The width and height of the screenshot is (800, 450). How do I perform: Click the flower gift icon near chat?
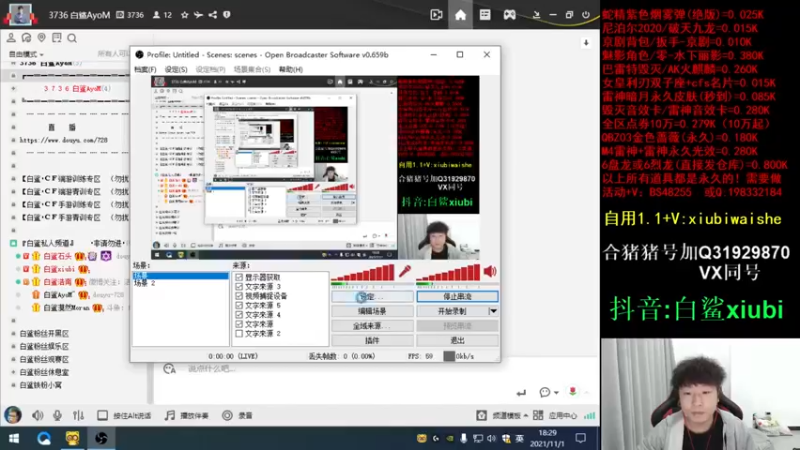pyautogui.click(x=573, y=391)
